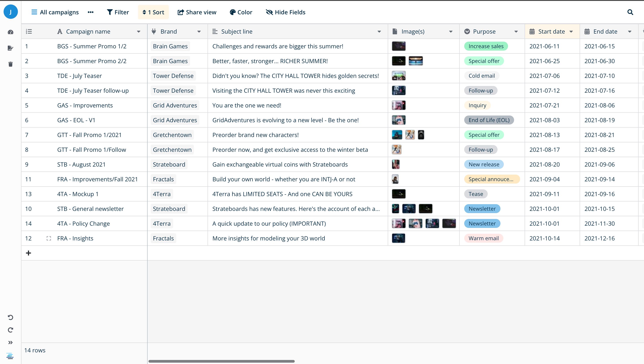Redo the last change
Screen dimensions: 644x364
10,330
